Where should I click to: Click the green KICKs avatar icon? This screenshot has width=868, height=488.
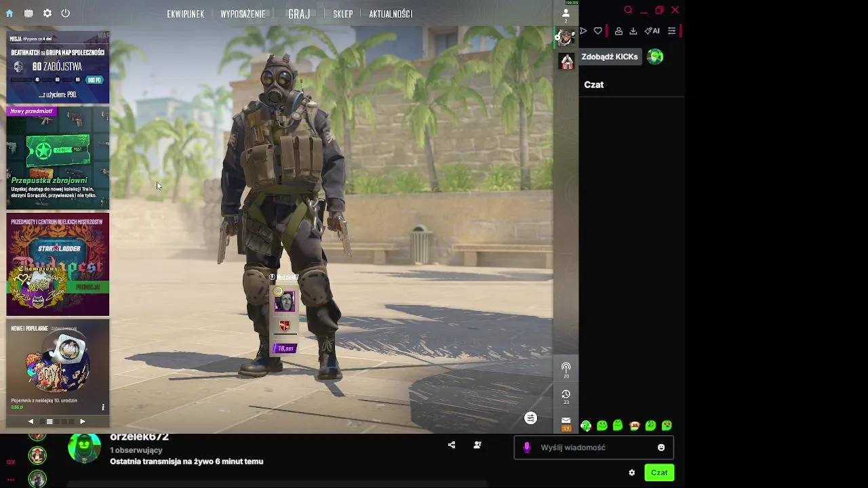pos(655,57)
